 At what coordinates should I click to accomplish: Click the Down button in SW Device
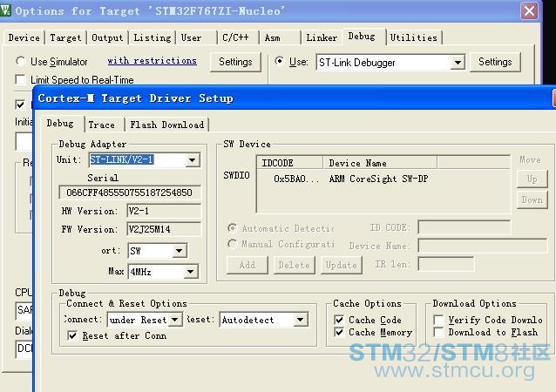coord(532,199)
